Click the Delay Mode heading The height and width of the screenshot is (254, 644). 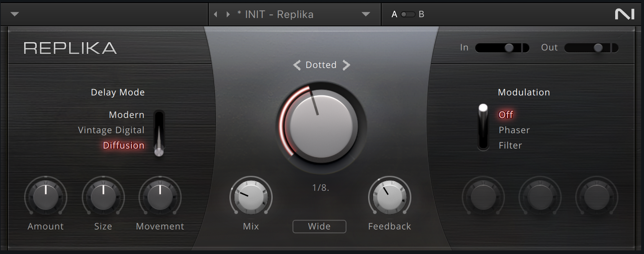[x=118, y=92]
